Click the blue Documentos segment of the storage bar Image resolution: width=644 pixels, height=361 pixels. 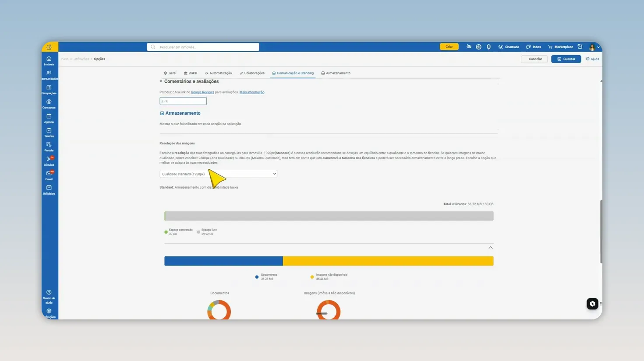tap(223, 261)
